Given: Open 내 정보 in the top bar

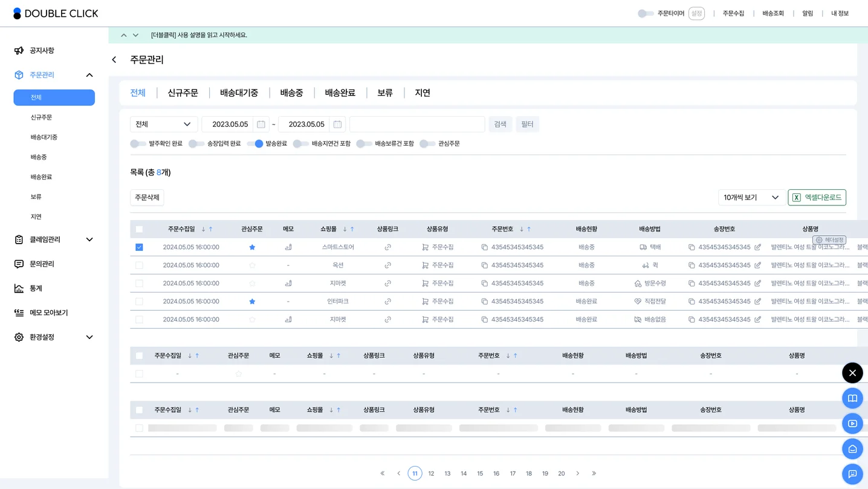Looking at the screenshot, I should 840,13.
